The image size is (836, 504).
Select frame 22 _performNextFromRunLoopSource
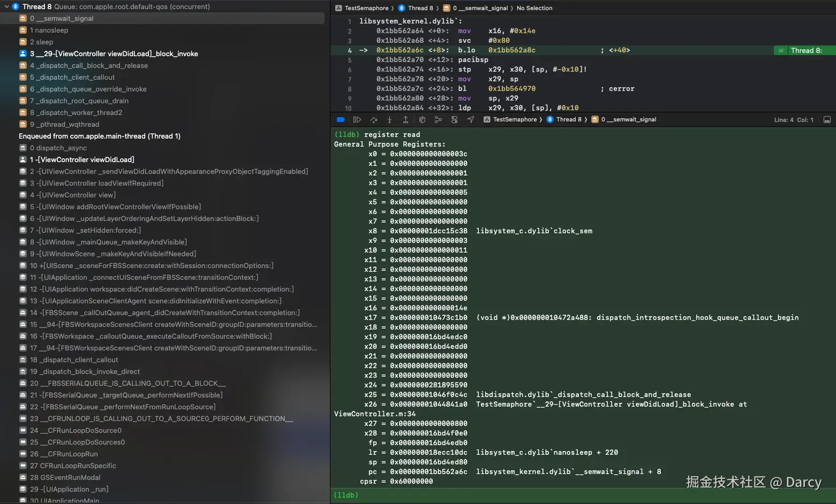coord(162,407)
